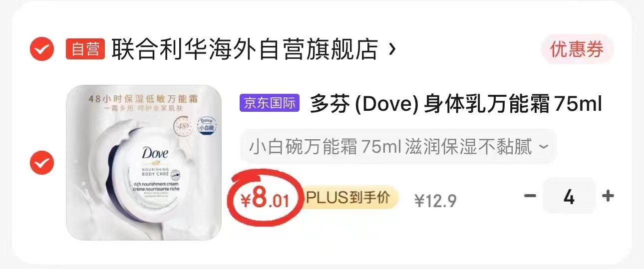This screenshot has height=269, width=644.
Task: Open 多芬 (Dove) 身体乳万能霜 75ml title
Action: pos(456,104)
